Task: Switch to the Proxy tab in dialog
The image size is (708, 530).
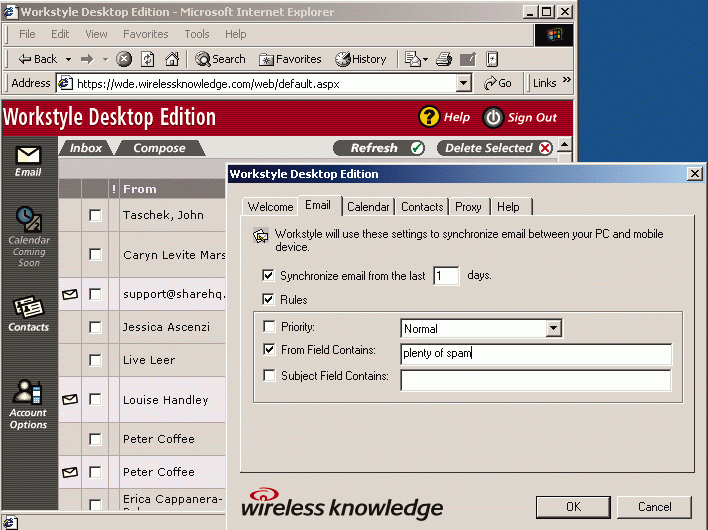Action: (x=468, y=207)
